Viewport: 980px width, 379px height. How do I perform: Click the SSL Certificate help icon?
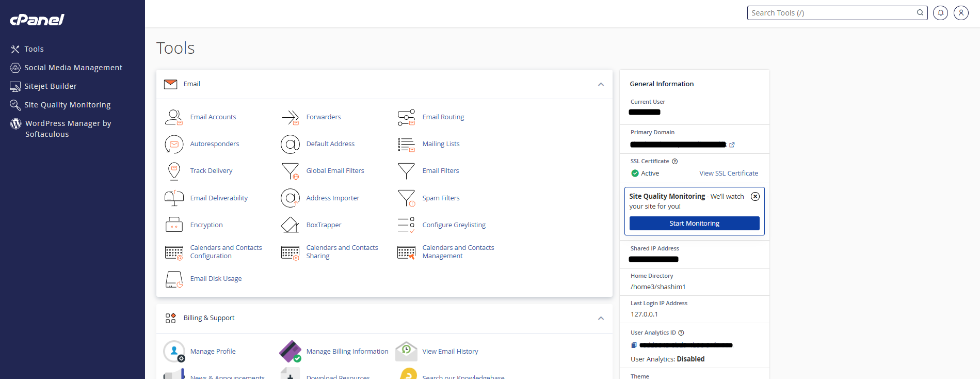[674, 162]
